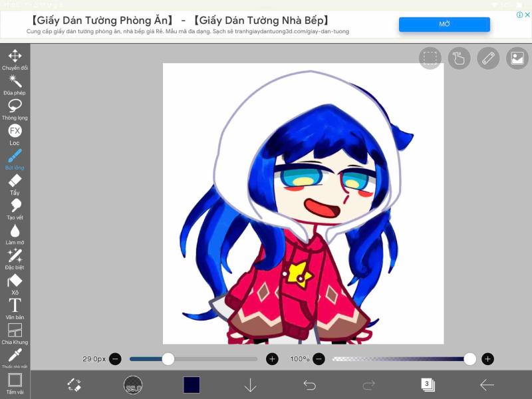Tap the MỞ button on the ad banner
532x399 pixels.
point(444,24)
